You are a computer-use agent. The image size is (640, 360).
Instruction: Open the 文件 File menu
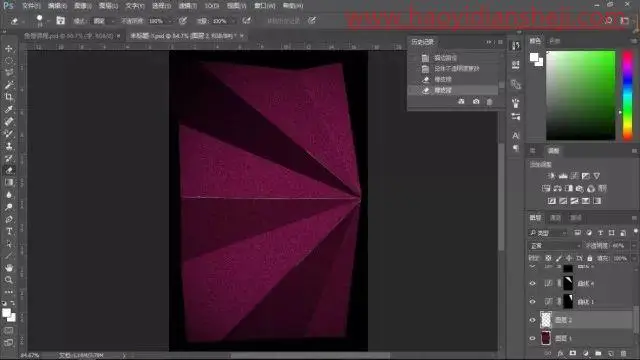tap(31, 6)
